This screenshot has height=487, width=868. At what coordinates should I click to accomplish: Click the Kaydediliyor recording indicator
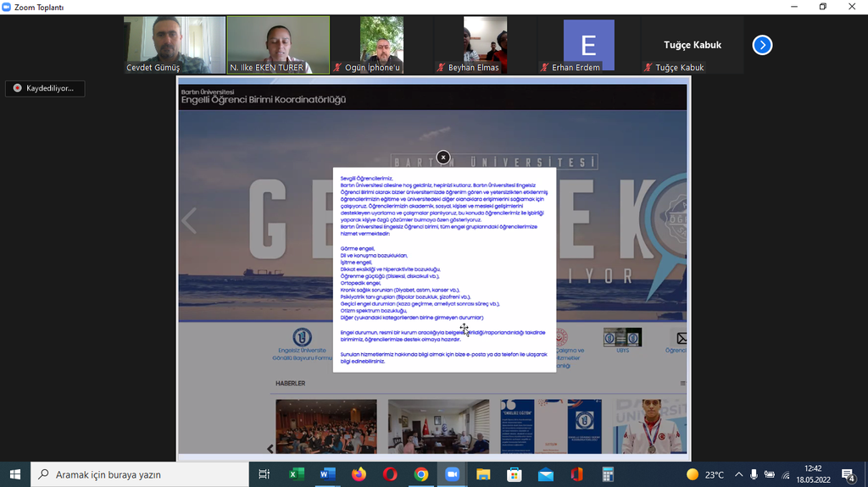click(x=45, y=88)
